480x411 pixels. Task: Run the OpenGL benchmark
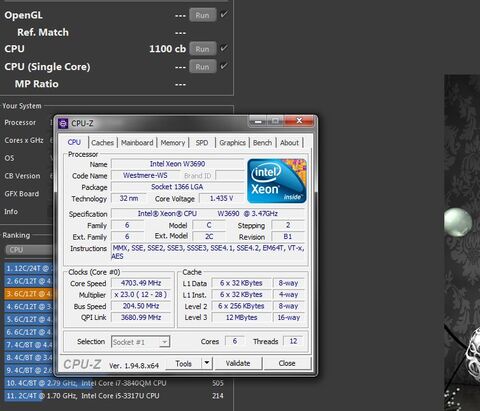click(203, 15)
